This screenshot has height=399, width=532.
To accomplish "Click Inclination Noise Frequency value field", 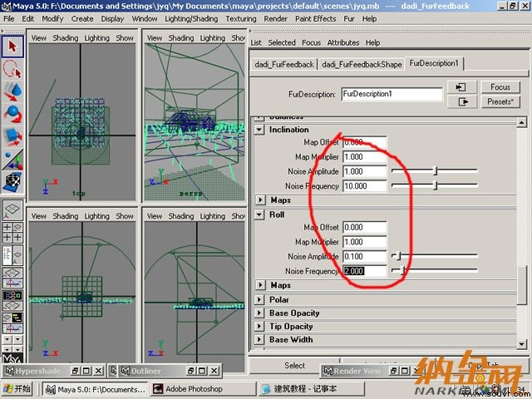I will click(x=364, y=186).
